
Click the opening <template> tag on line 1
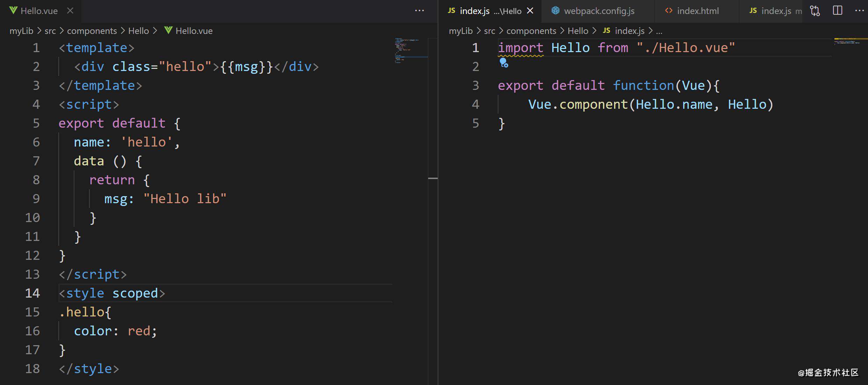(96, 48)
